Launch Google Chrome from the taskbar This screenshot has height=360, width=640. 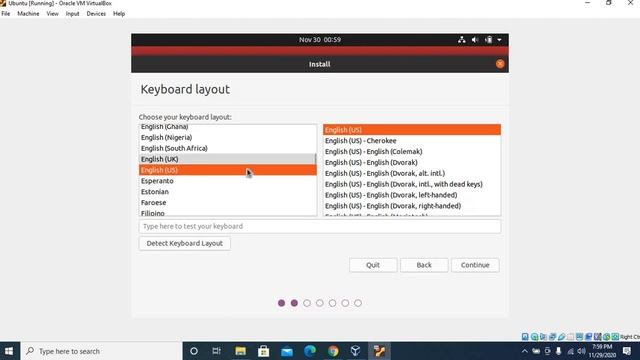(x=333, y=351)
